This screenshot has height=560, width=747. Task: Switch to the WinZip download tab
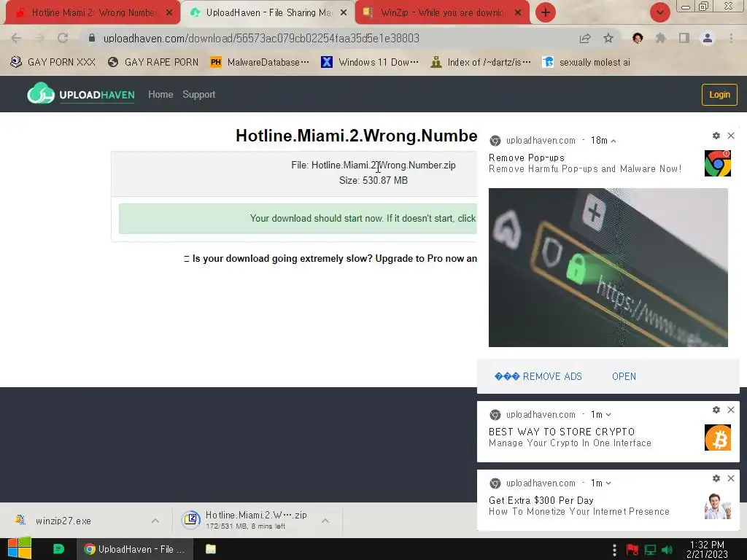point(442,13)
